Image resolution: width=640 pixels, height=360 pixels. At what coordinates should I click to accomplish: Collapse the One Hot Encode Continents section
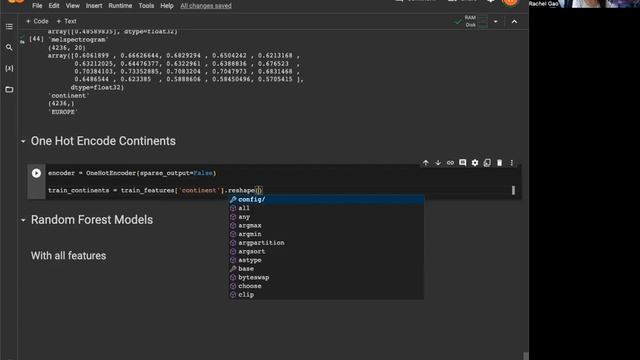click(x=23, y=141)
